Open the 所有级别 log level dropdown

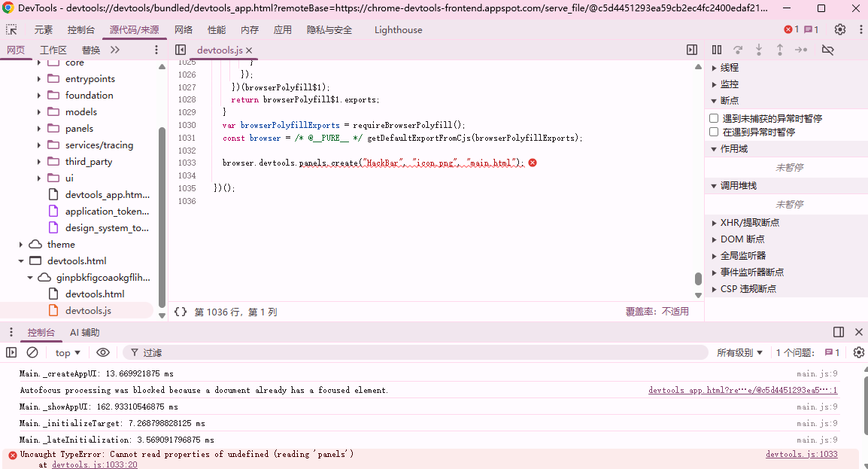[740, 353]
